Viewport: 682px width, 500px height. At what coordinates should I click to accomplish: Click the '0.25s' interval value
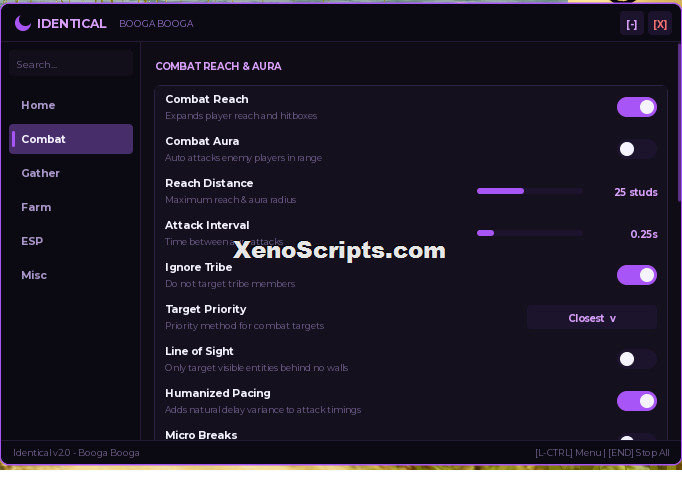coord(644,234)
